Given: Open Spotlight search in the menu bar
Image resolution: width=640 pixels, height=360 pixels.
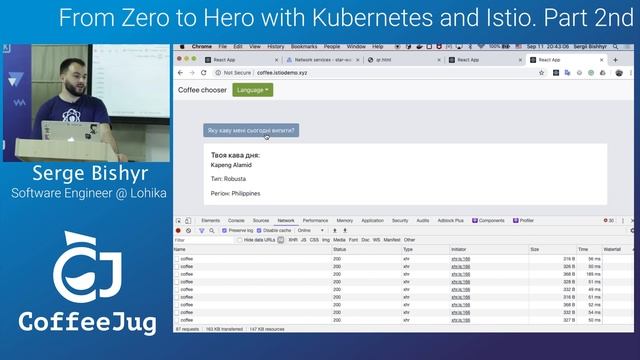Looking at the screenshot, I should tap(615, 47).
